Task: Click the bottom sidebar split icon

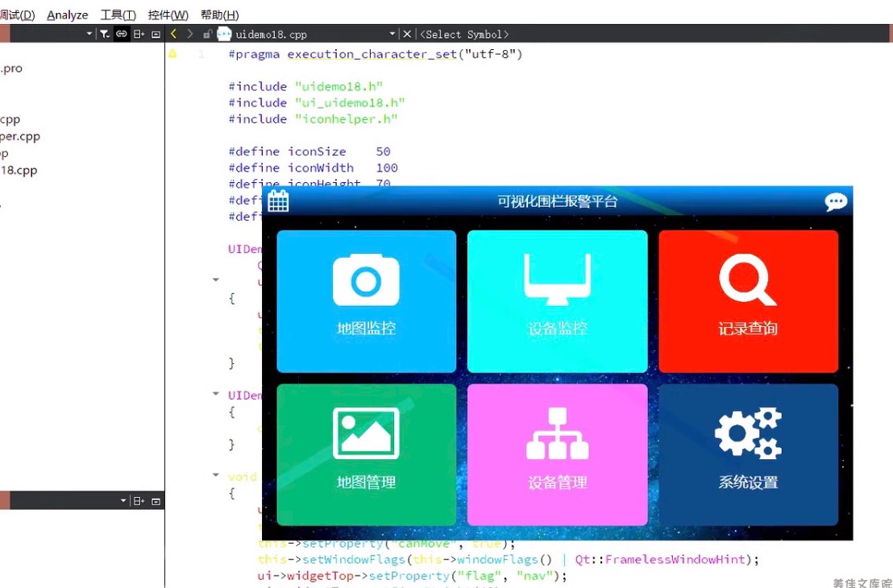Action: tap(139, 501)
